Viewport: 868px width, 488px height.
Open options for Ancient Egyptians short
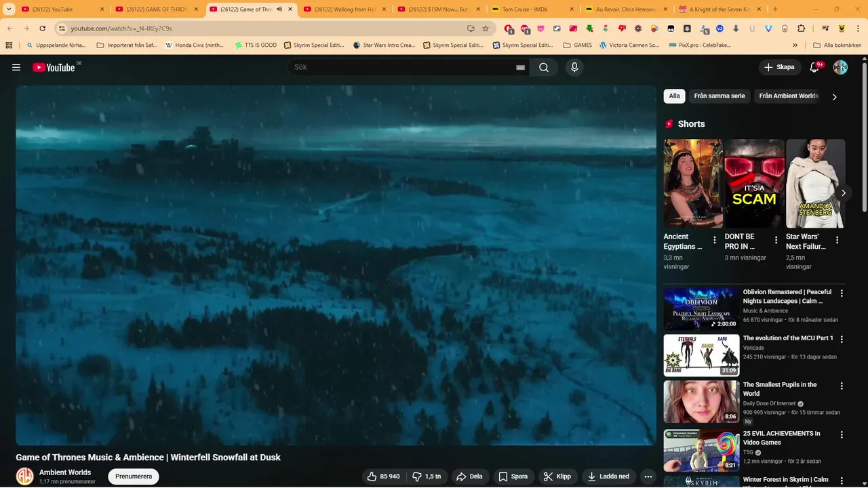(x=714, y=240)
